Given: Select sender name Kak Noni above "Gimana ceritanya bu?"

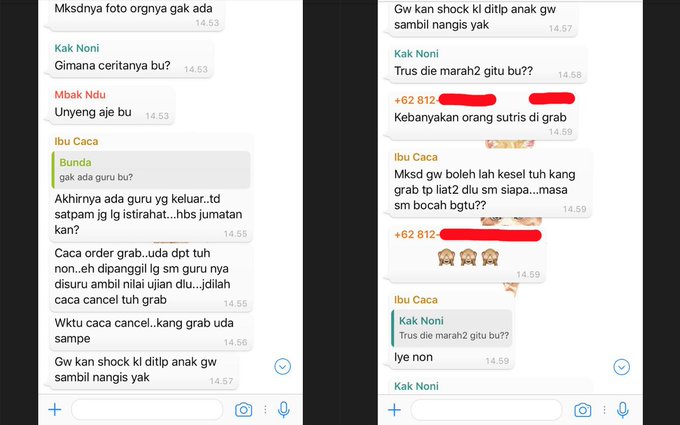Looking at the screenshot, I should [77, 48].
